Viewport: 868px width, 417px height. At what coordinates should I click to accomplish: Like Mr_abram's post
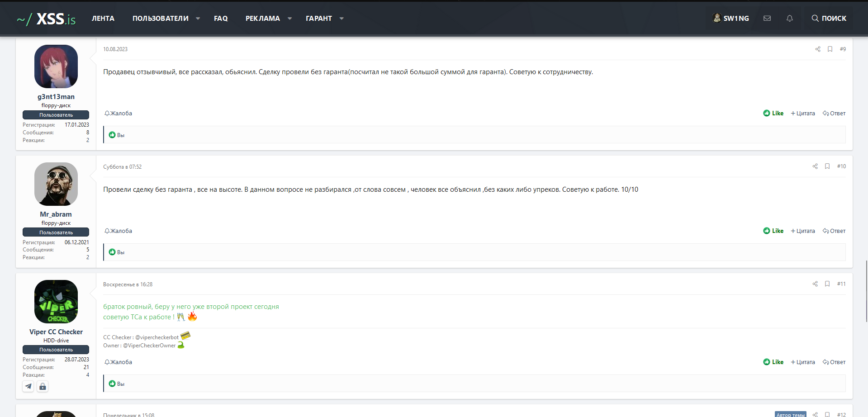tap(773, 231)
